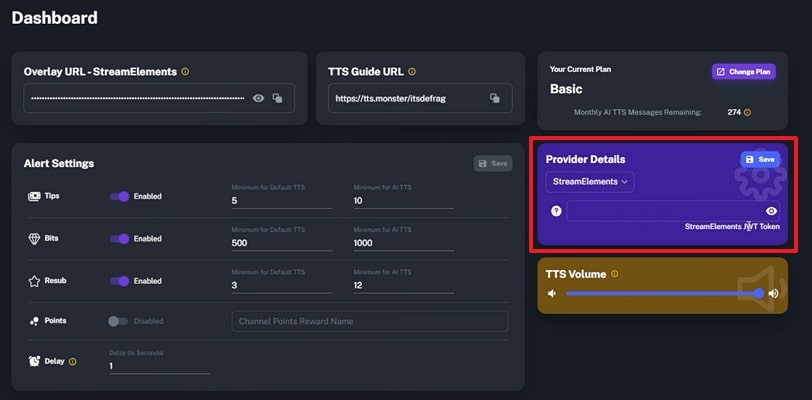Click the Tips money icon
This screenshot has height=400, width=812.
pos(34,196)
